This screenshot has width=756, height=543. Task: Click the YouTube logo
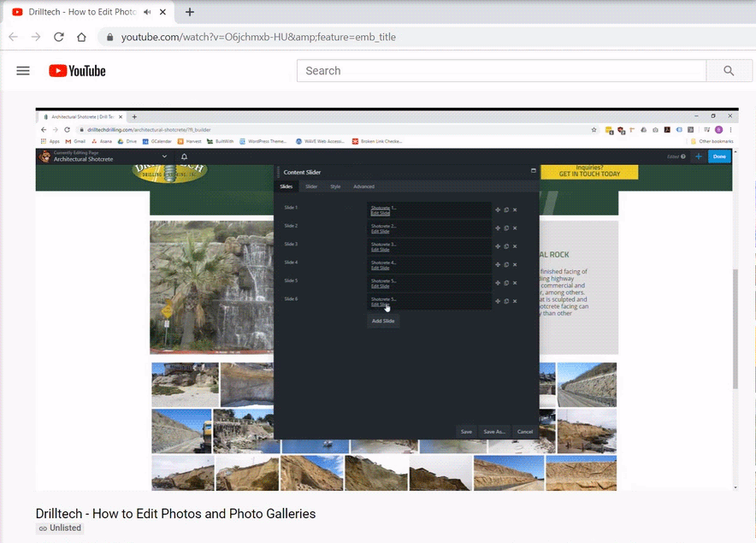(77, 71)
